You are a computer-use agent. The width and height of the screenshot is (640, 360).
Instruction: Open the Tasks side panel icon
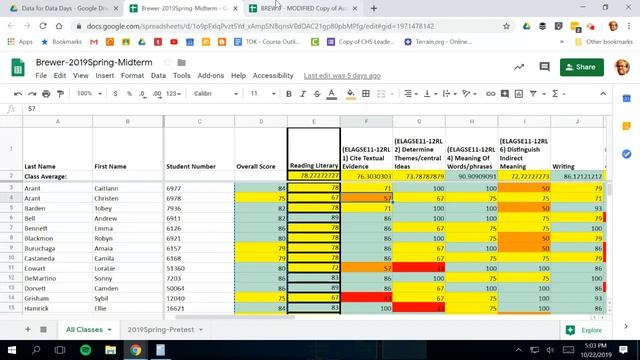(627, 154)
